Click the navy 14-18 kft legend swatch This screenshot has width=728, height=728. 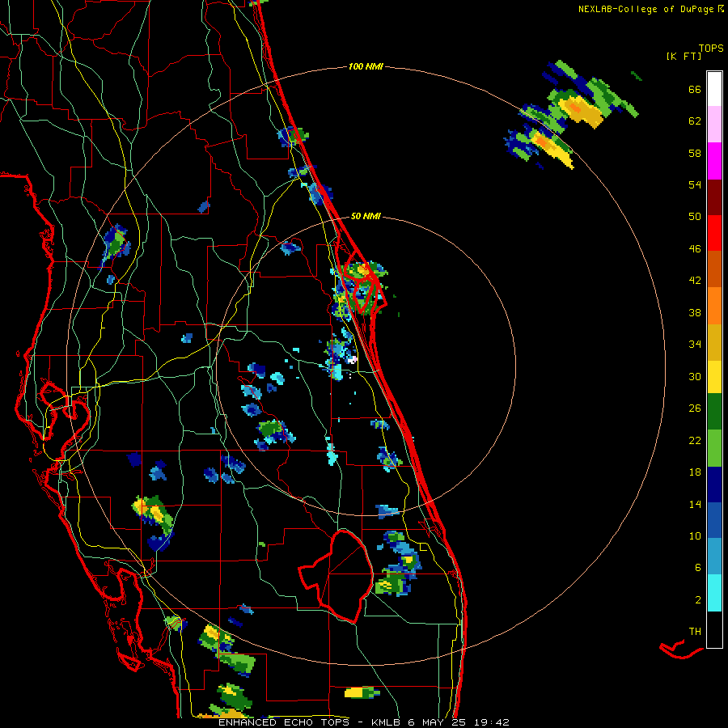[x=714, y=485]
